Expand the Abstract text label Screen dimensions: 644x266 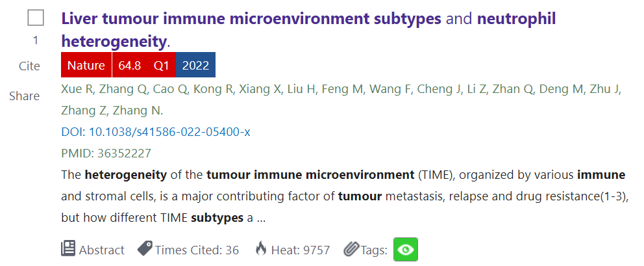pyautogui.click(x=101, y=250)
